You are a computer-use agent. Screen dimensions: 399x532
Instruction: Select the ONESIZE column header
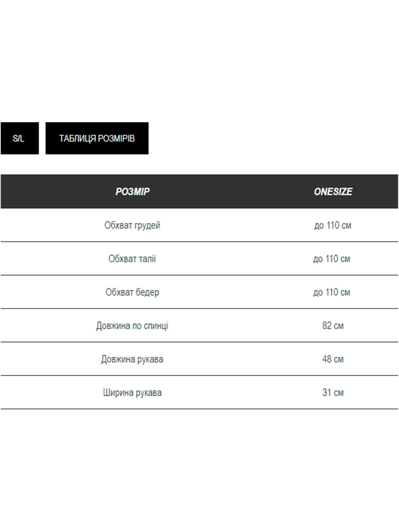pyautogui.click(x=333, y=192)
